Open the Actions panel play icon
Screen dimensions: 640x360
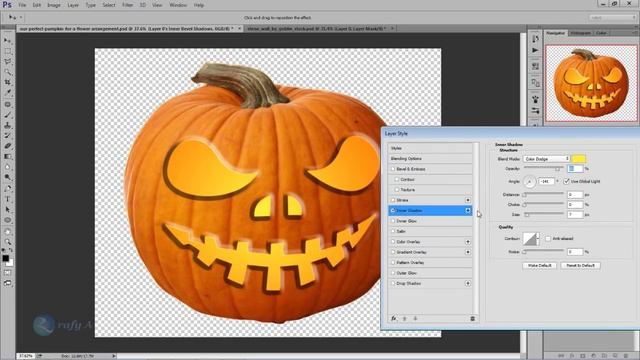[535, 50]
